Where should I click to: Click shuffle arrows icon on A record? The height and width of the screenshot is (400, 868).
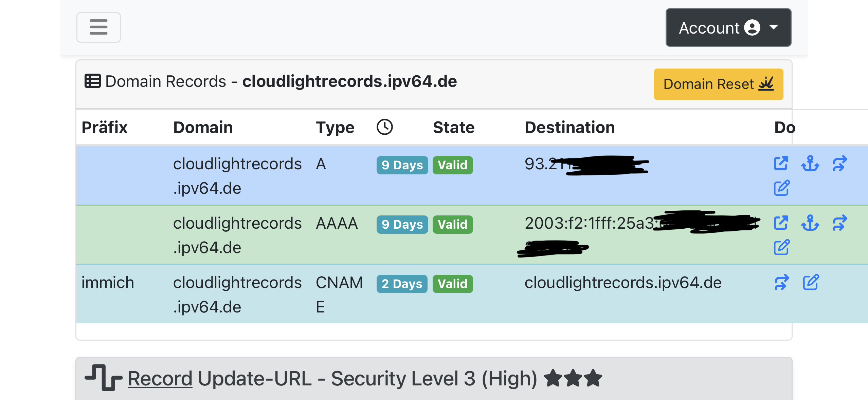coord(839,164)
